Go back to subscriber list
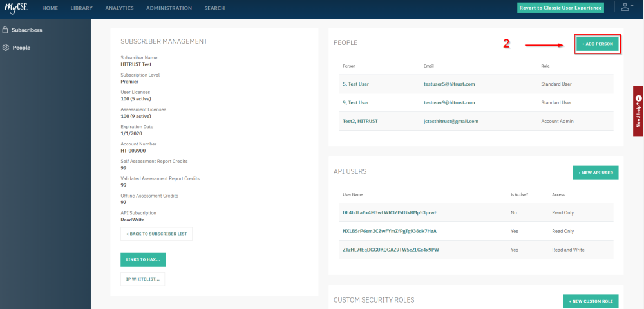This screenshot has height=309, width=644. 156,234
